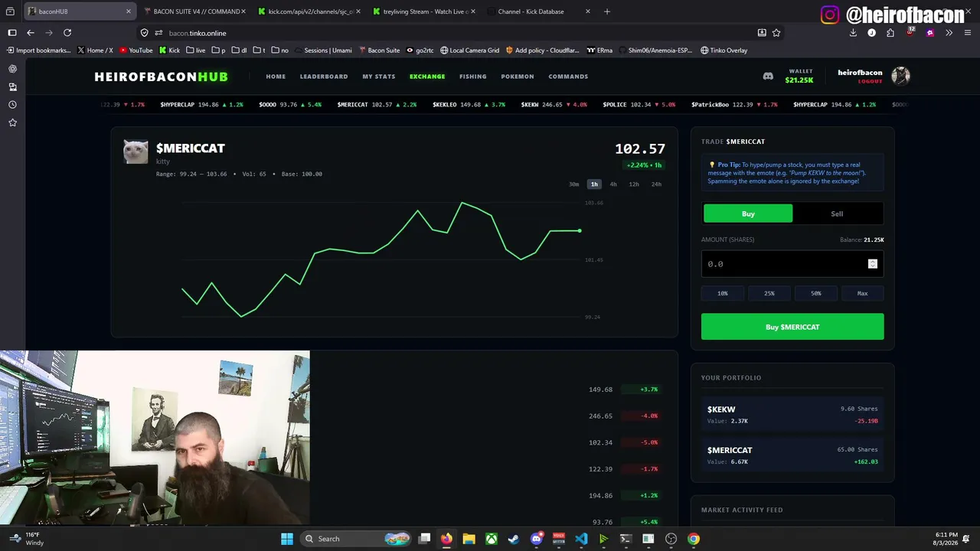The height and width of the screenshot is (551, 980).
Task: Open the 'no' bookmarks folder
Action: tap(280, 51)
